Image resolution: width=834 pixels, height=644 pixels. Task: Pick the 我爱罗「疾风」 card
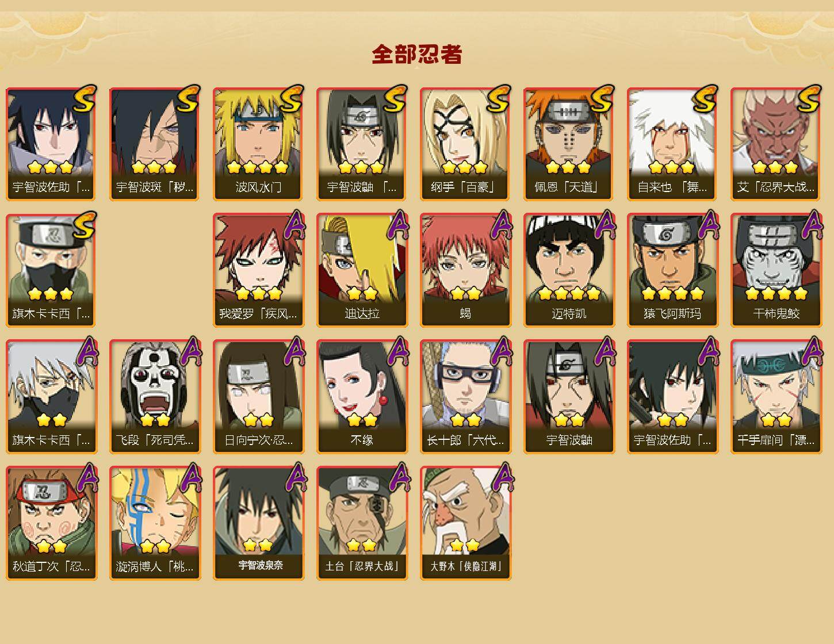(258, 270)
